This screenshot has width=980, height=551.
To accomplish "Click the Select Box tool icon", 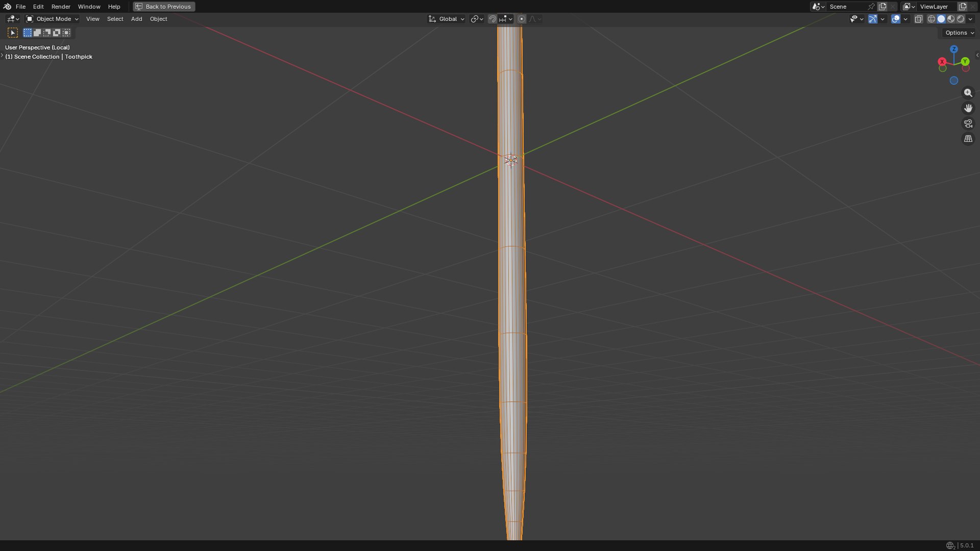I will pos(13,33).
